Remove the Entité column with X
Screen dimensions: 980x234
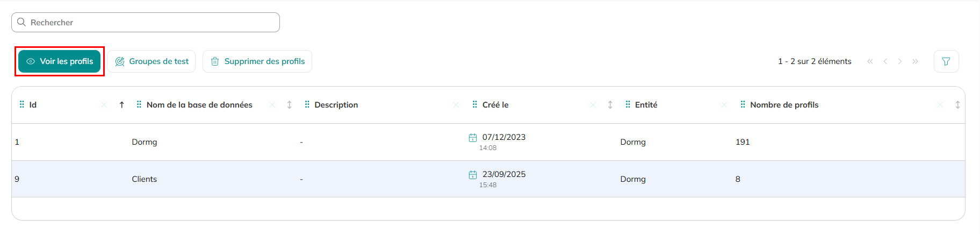[724, 105]
